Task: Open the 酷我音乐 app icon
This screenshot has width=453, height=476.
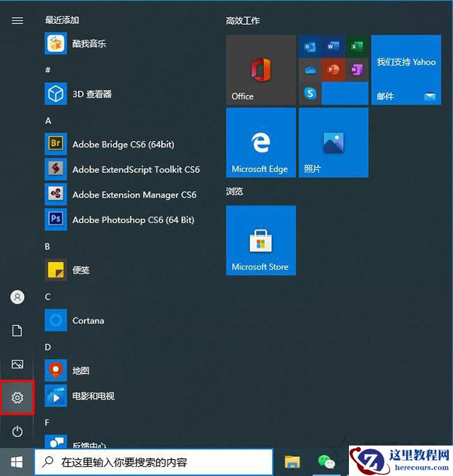Action: tap(56, 43)
